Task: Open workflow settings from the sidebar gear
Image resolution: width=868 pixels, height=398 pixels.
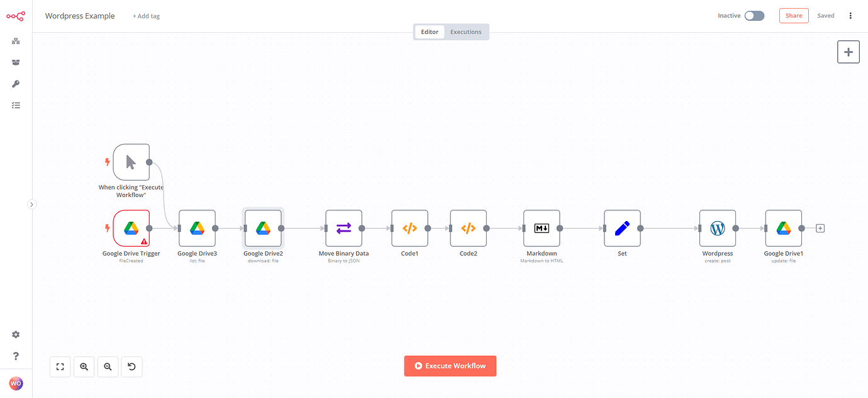Action: 15,334
